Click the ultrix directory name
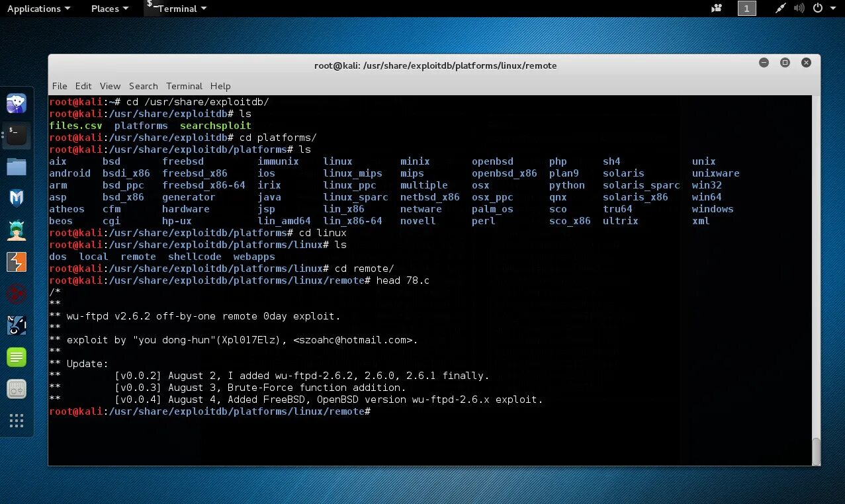Image resolution: width=845 pixels, height=504 pixels. (x=621, y=221)
